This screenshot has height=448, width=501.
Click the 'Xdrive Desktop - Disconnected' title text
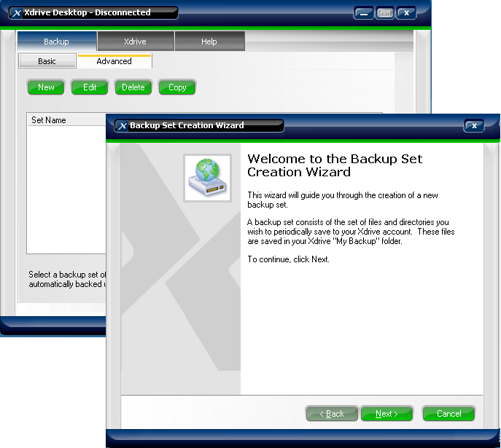point(88,12)
